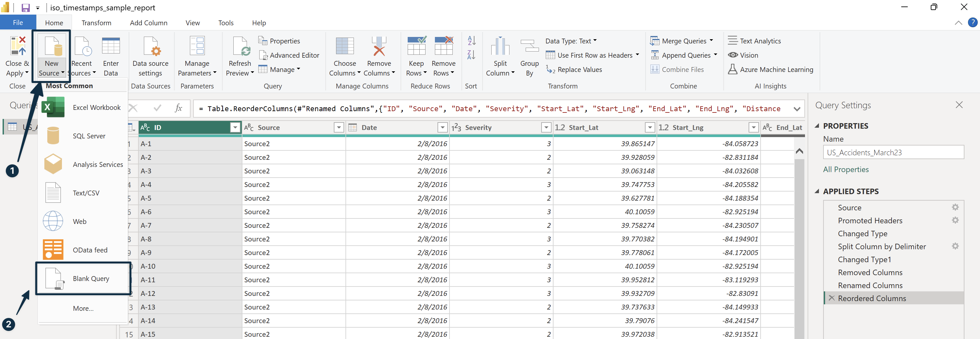Switch to the Transform ribbon tab
The image size is (980, 339).
[x=96, y=22]
